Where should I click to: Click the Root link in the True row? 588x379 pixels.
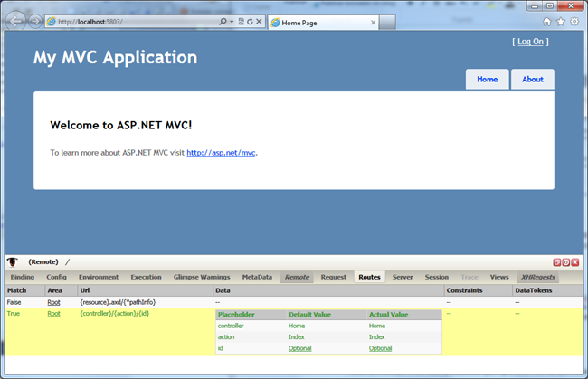pyautogui.click(x=53, y=313)
